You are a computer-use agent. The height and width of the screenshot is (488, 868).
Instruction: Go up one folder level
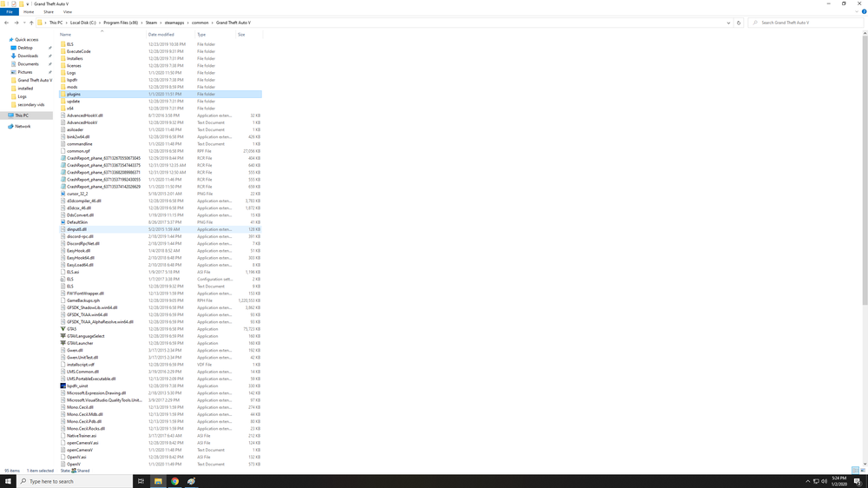31,23
